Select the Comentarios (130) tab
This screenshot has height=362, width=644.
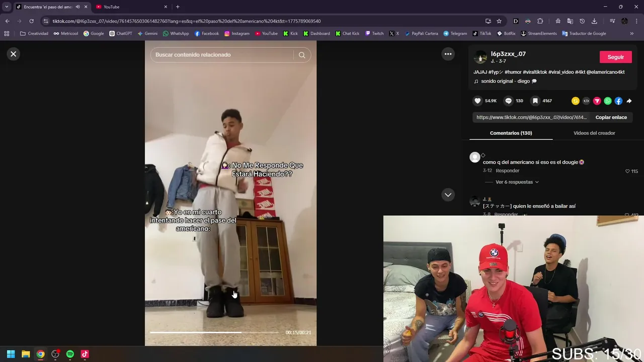tap(511, 133)
